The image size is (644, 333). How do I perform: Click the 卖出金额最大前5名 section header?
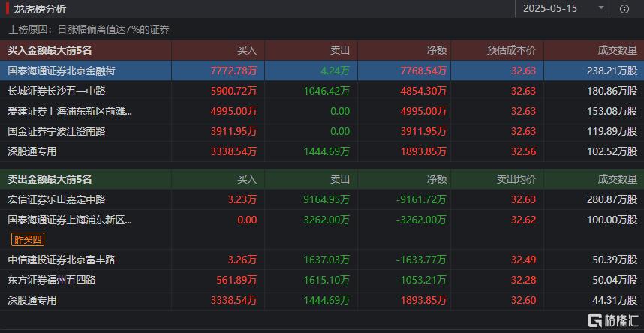(50, 180)
